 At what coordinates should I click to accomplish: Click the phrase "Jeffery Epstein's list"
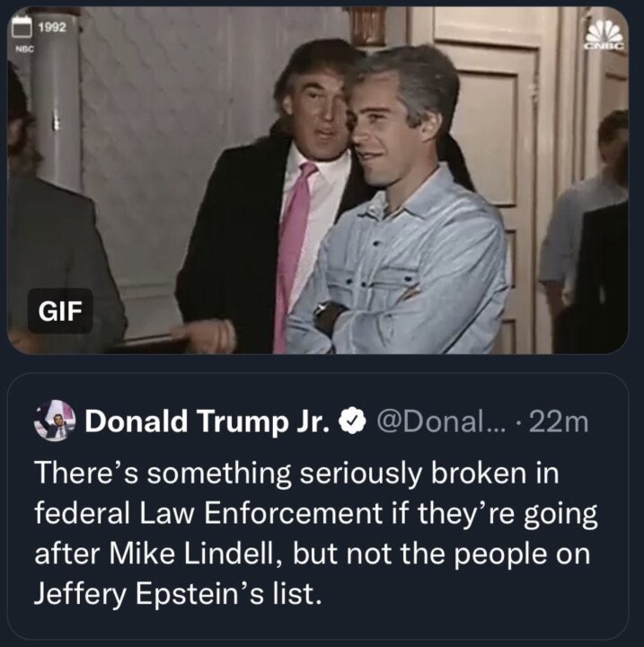(x=177, y=593)
